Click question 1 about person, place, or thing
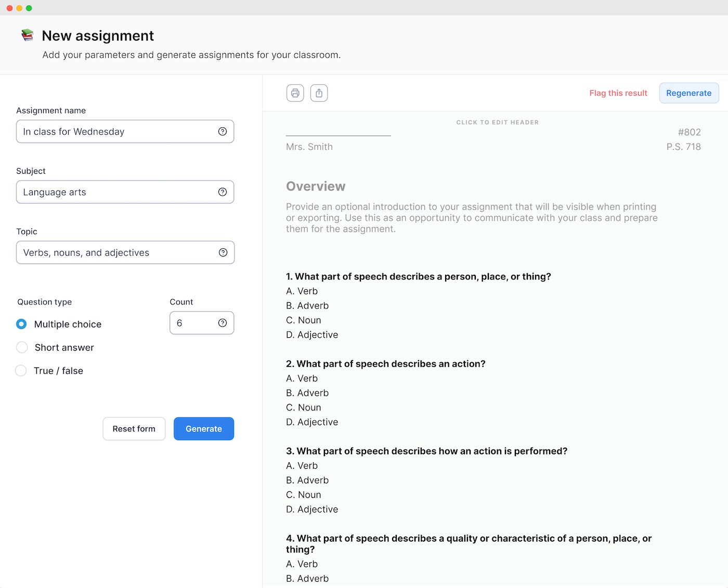Image resolution: width=728 pixels, height=588 pixels. coord(419,276)
